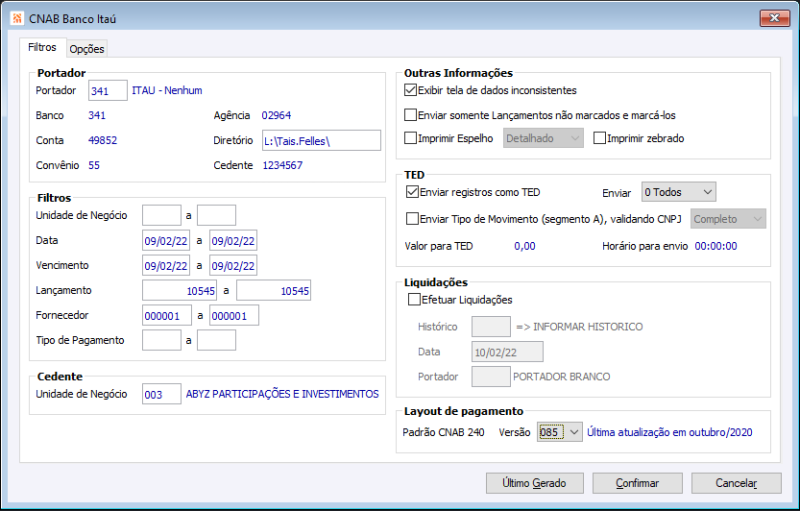The image size is (800, 511).
Task: Open the Completo CNPJ validation dropdown
Action: (x=729, y=219)
